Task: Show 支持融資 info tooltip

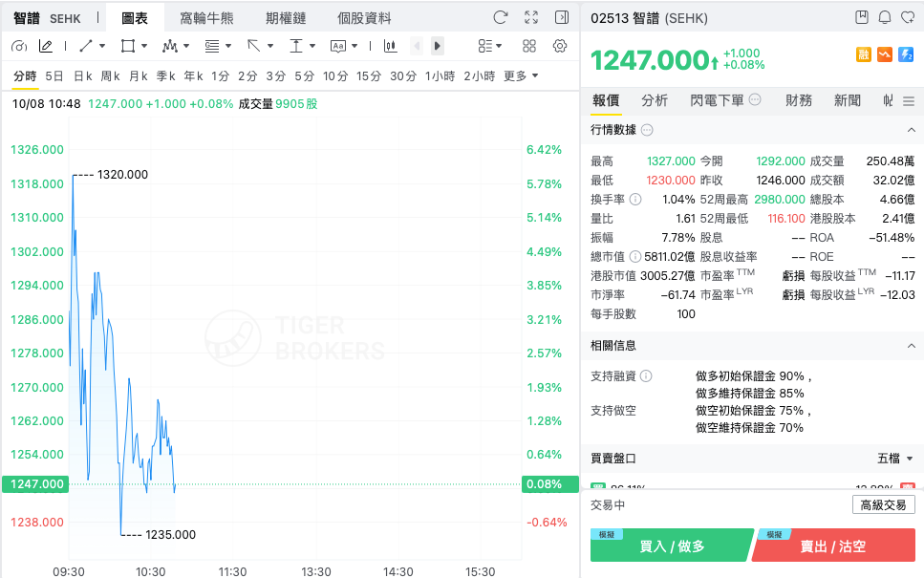Action: coord(646,375)
